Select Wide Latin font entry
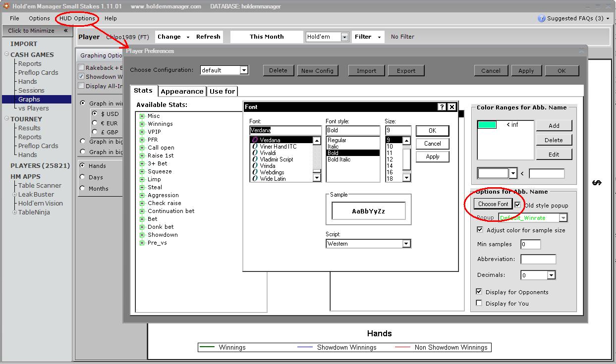 point(281,179)
